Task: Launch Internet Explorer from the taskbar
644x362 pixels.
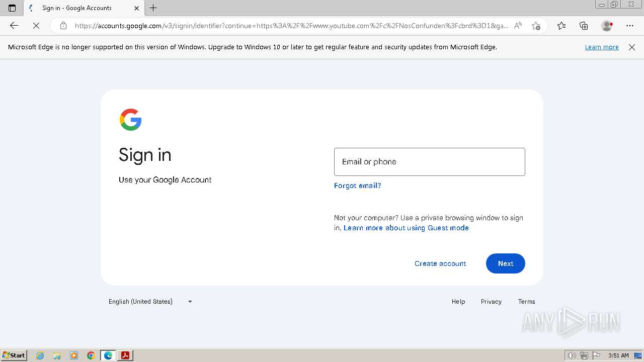Action: (x=40, y=355)
